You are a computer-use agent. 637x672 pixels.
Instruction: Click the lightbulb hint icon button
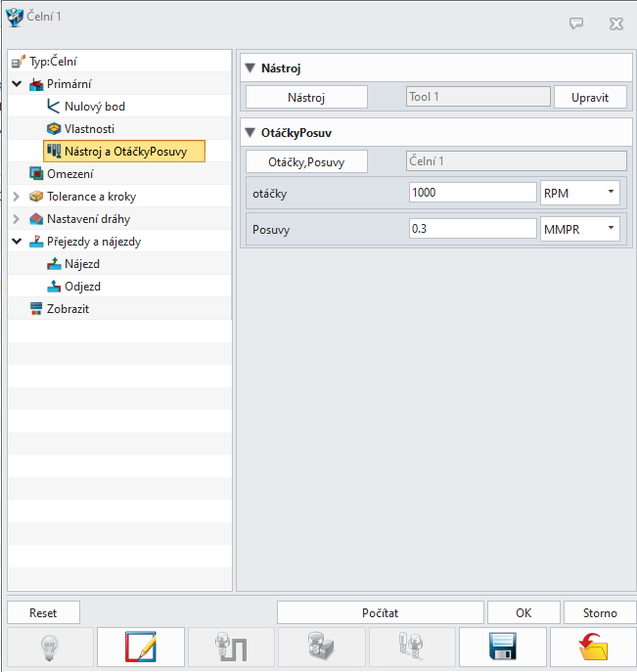[x=50, y=648]
